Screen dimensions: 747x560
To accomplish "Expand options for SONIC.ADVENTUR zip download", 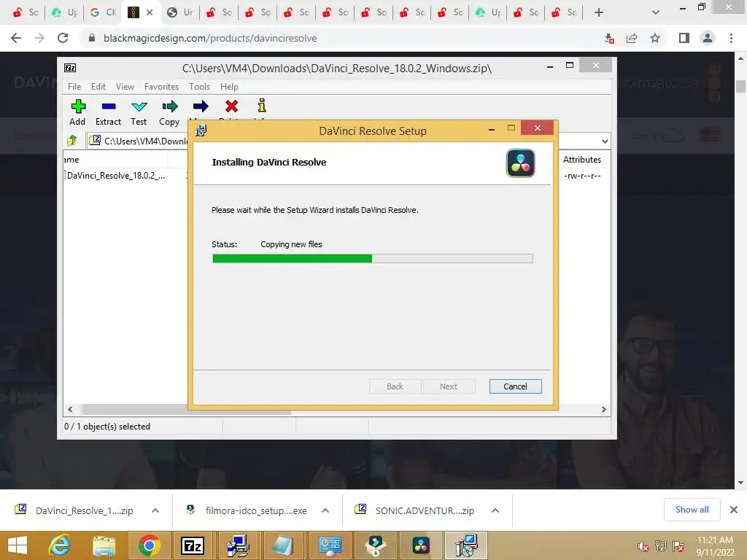I will 495,510.
